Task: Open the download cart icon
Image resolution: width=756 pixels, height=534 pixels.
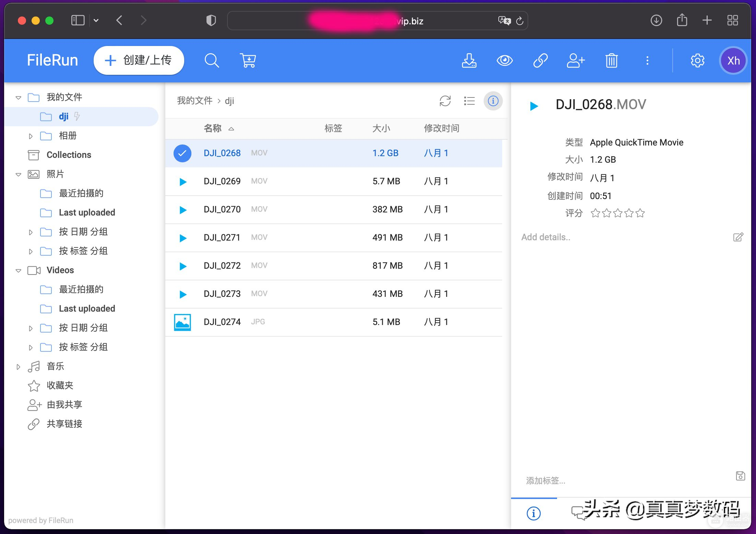Action: click(248, 61)
